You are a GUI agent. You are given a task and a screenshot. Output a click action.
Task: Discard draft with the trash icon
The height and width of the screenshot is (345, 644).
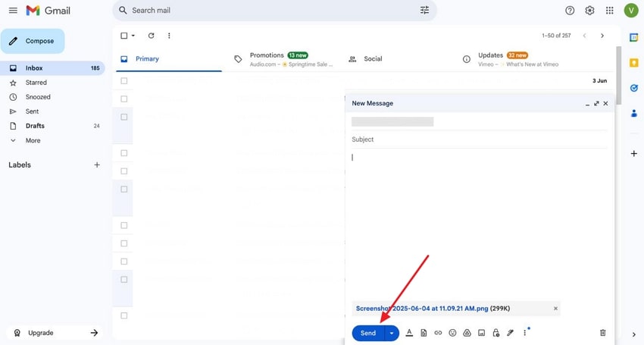[x=603, y=333]
